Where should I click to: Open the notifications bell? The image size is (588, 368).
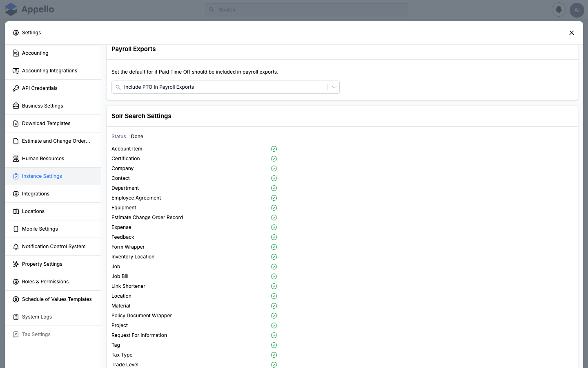pyautogui.click(x=559, y=10)
